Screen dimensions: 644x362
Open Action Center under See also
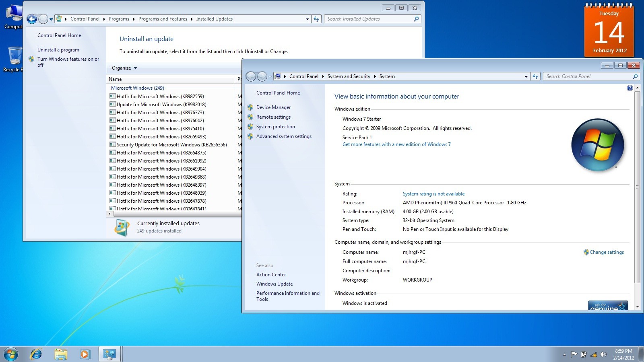[271, 275]
